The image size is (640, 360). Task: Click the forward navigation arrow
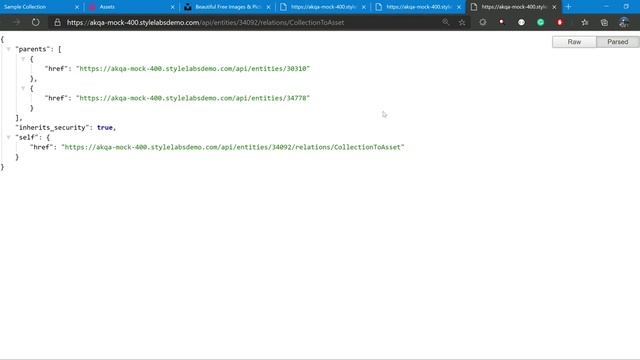[x=16, y=22]
